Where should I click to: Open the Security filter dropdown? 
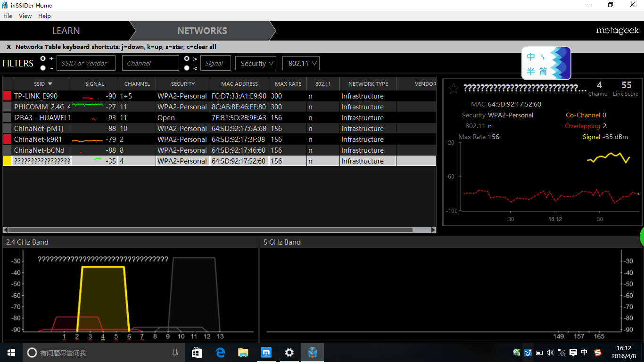point(256,63)
